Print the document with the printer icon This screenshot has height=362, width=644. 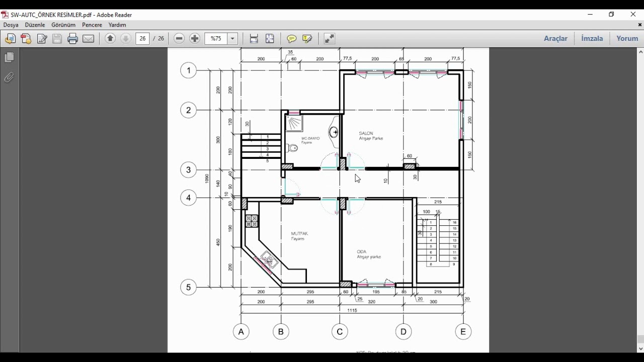[72, 39]
